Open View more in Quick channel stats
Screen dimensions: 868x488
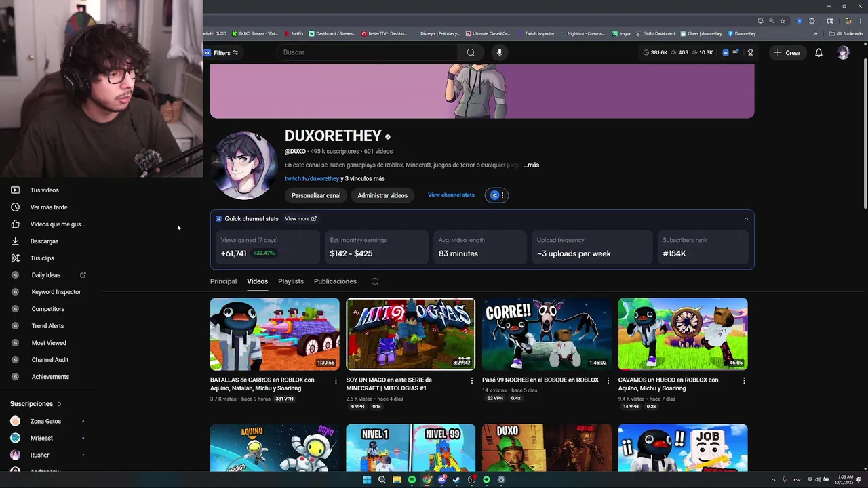(300, 218)
